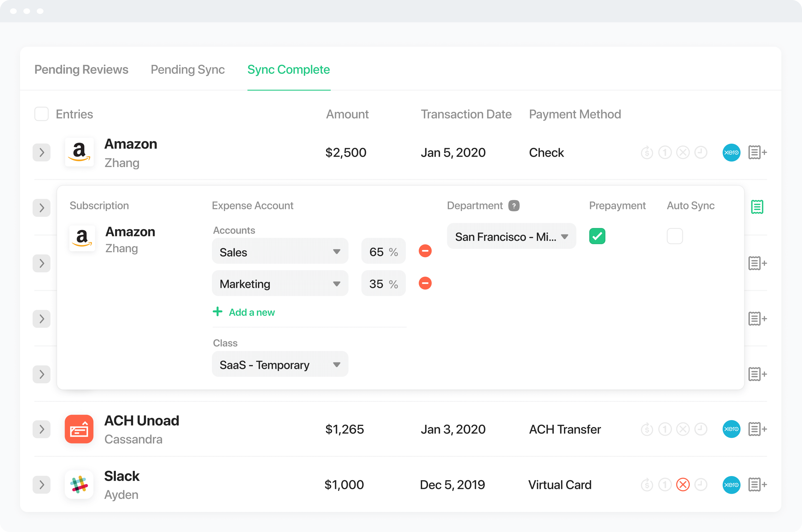Toggle select-all Entries checkbox
The image size is (802, 532).
click(41, 114)
